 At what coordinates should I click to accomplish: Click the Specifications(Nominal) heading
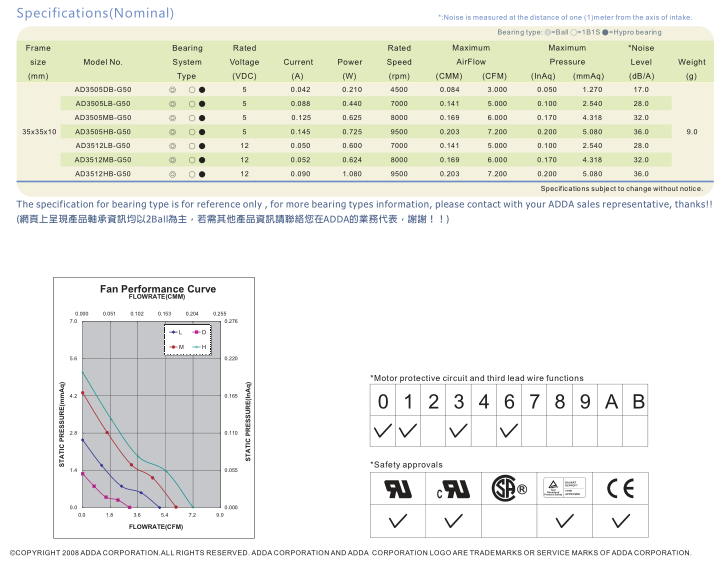(x=95, y=13)
